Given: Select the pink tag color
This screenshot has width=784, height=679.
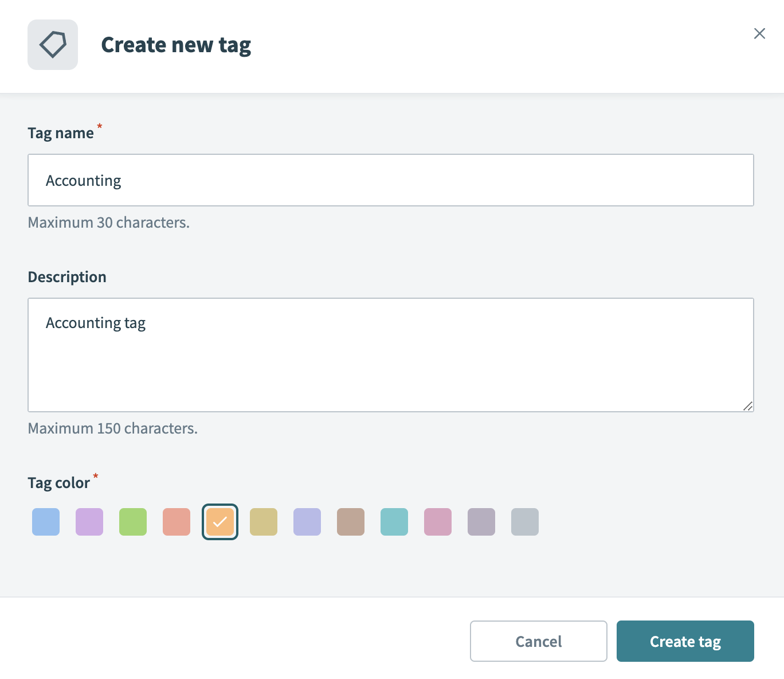Looking at the screenshot, I should point(437,521).
